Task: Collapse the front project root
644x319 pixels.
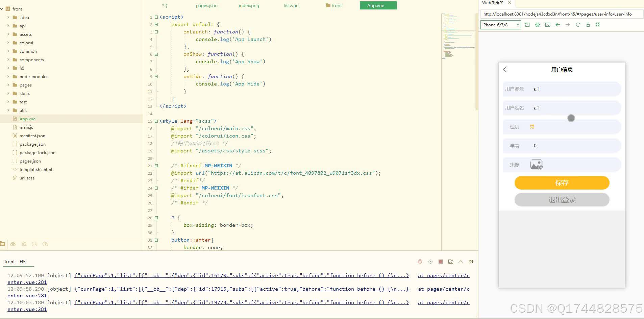Action: 2,9
